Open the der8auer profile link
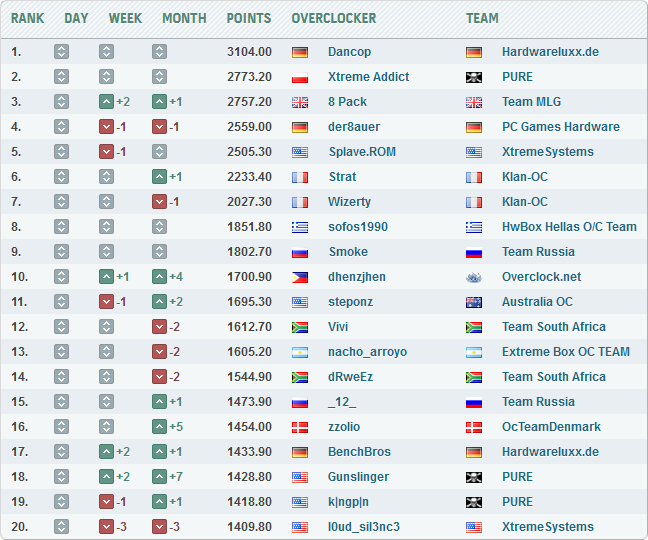This screenshot has height=540, width=648. pyautogui.click(x=354, y=127)
